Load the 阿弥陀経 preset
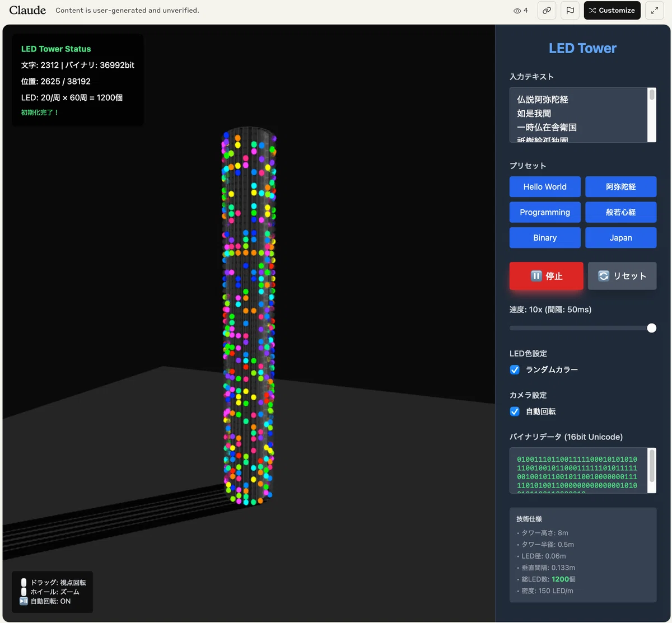The image size is (672, 623). (621, 187)
